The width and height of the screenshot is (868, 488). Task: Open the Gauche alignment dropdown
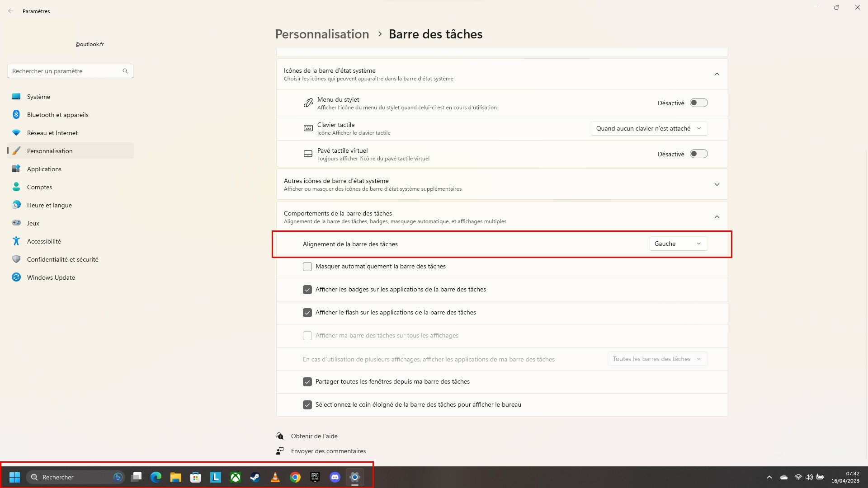(678, 244)
